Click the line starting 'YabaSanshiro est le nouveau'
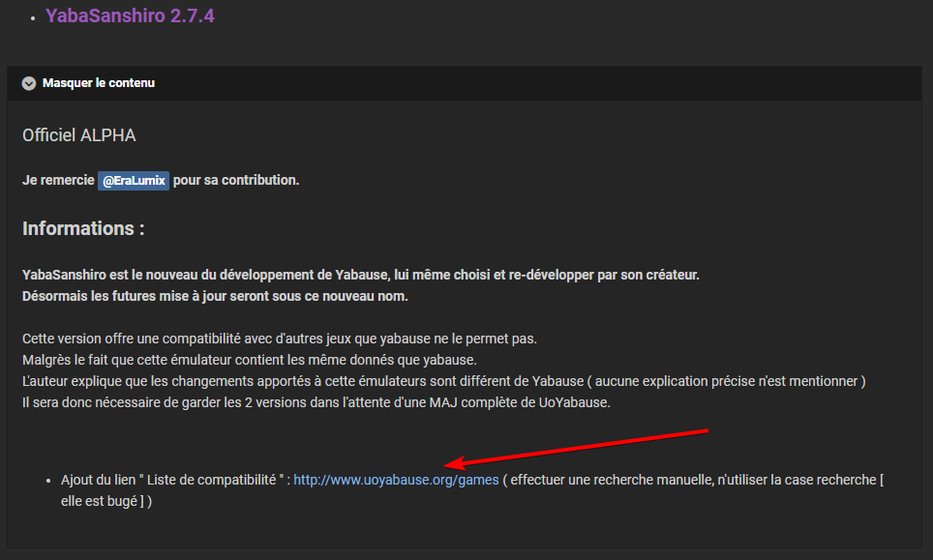Screen dimensions: 933x560 tap(361, 275)
